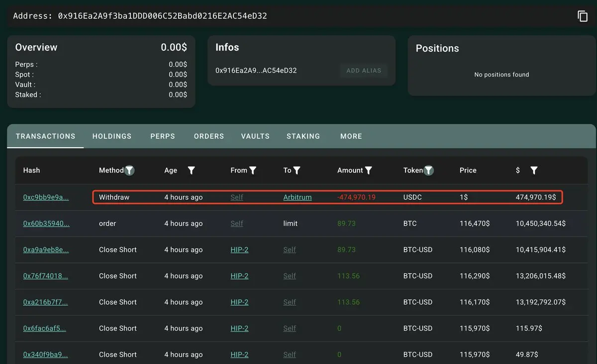
Task: Open transaction hash 0x76f74018...
Action: (x=45, y=276)
